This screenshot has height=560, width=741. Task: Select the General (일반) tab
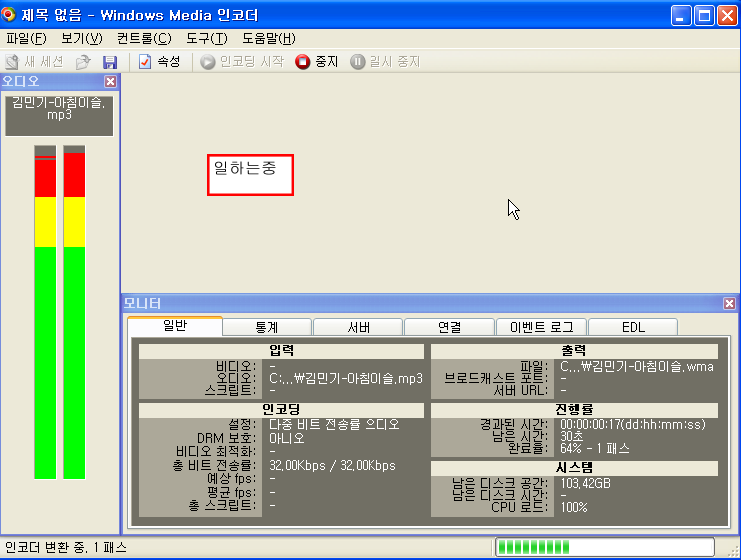click(x=175, y=326)
